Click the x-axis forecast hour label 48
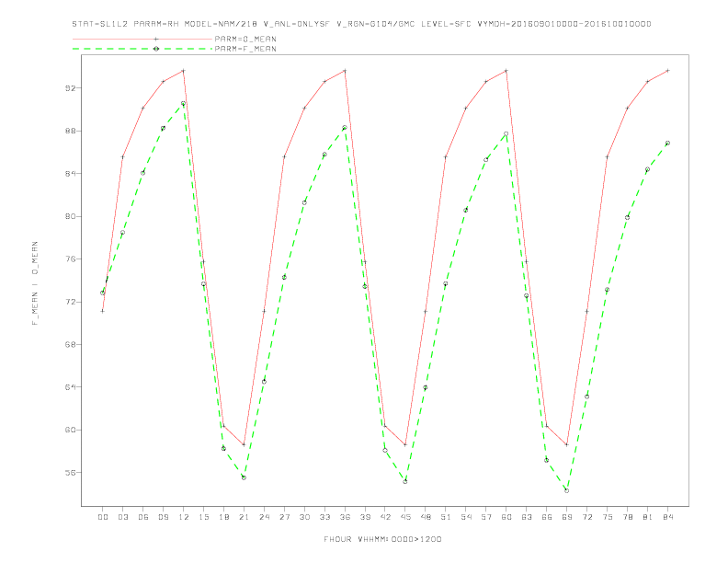The height and width of the screenshot is (563, 728). (426, 517)
